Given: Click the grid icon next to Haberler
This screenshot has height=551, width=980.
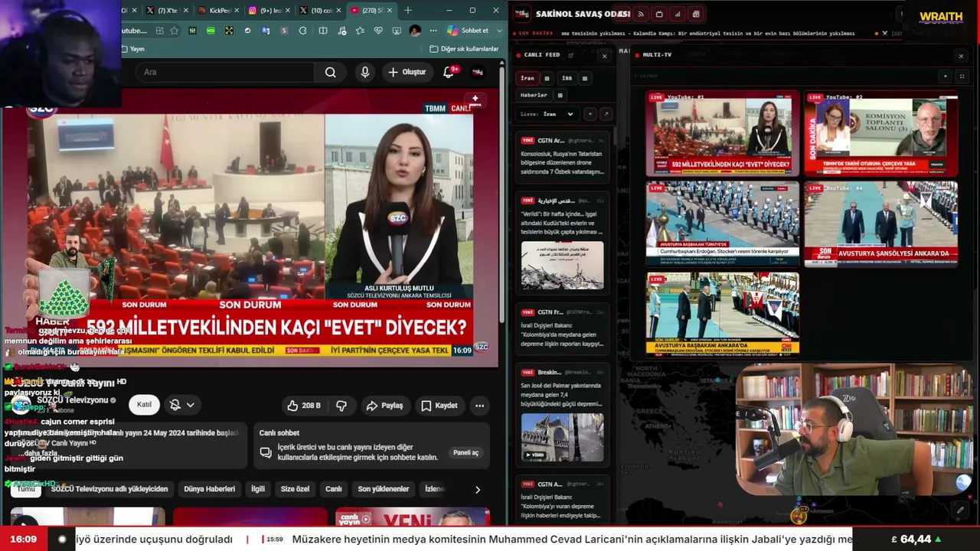Looking at the screenshot, I should pyautogui.click(x=560, y=96).
